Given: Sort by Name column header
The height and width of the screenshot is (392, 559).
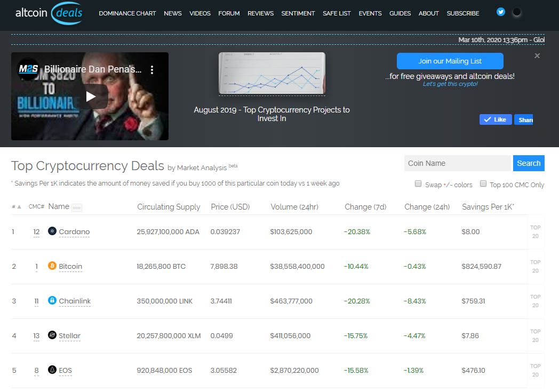Looking at the screenshot, I should click(x=59, y=206).
